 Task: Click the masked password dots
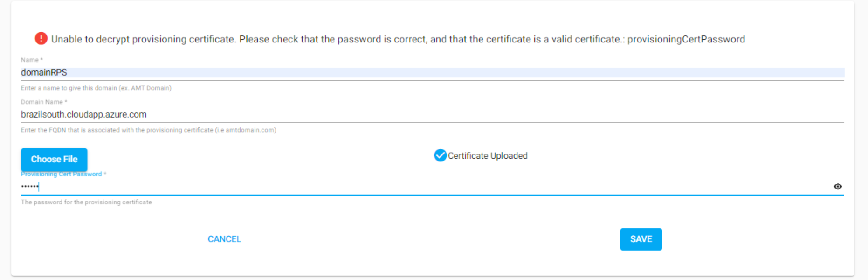(x=30, y=186)
